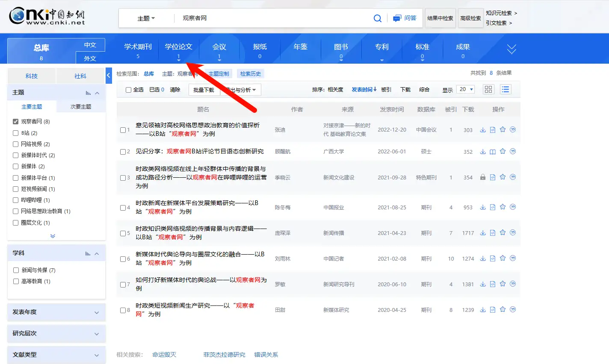Image resolution: width=609 pixels, height=364 pixels.
Task: Collapse the 主题 filter panel chevron
Action: click(97, 93)
